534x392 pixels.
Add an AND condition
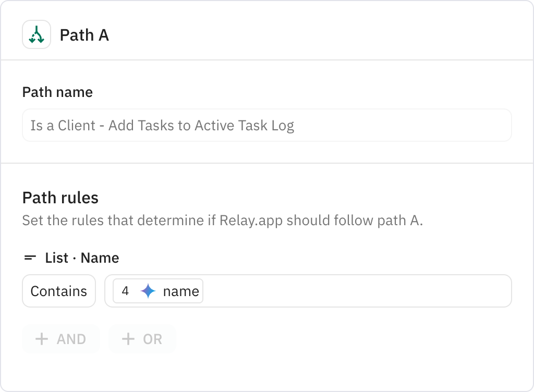(60, 339)
